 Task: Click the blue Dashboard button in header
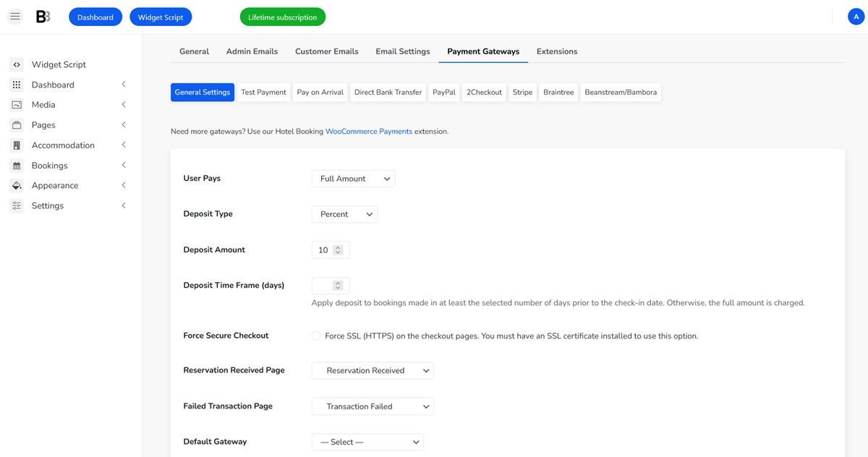tap(95, 17)
